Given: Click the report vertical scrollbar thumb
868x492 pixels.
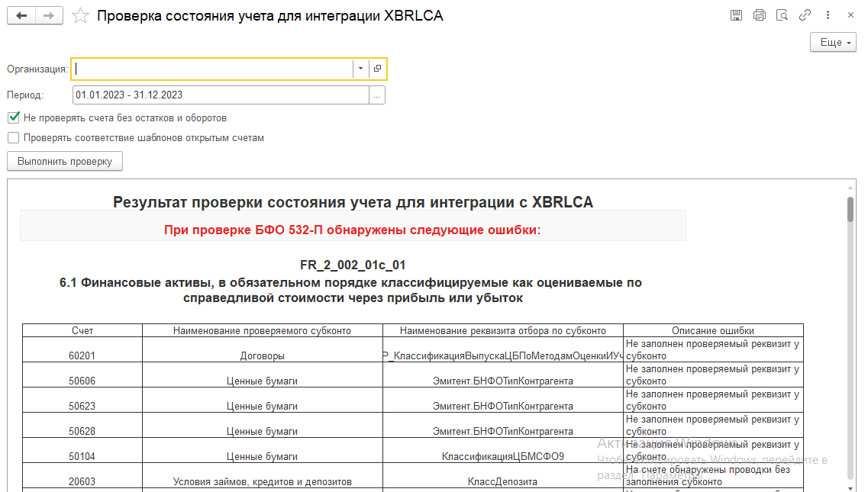Looking at the screenshot, I should tap(850, 209).
